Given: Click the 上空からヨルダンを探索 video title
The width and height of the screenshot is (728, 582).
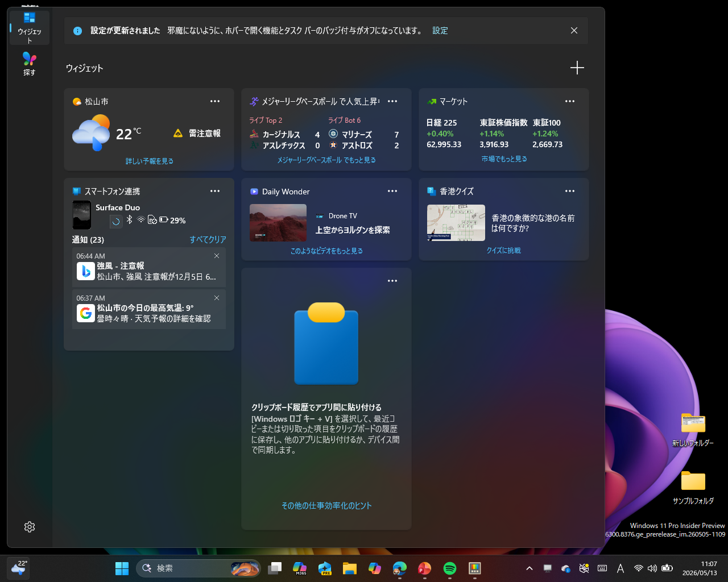Looking at the screenshot, I should click(353, 230).
